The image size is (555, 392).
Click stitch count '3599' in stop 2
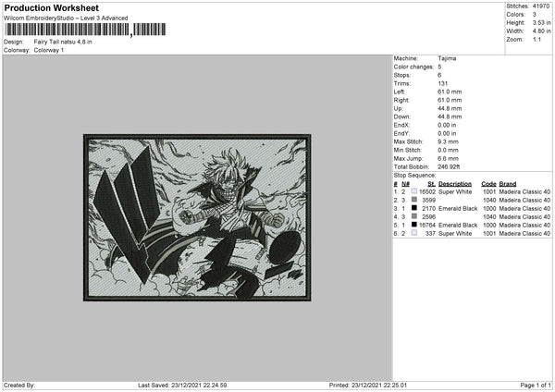tap(428, 201)
